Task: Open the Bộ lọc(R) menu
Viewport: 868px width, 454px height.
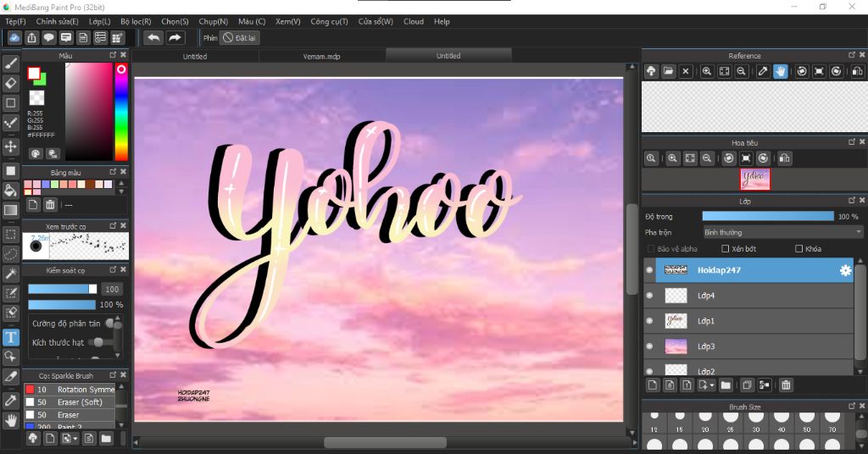Action: 136,21
